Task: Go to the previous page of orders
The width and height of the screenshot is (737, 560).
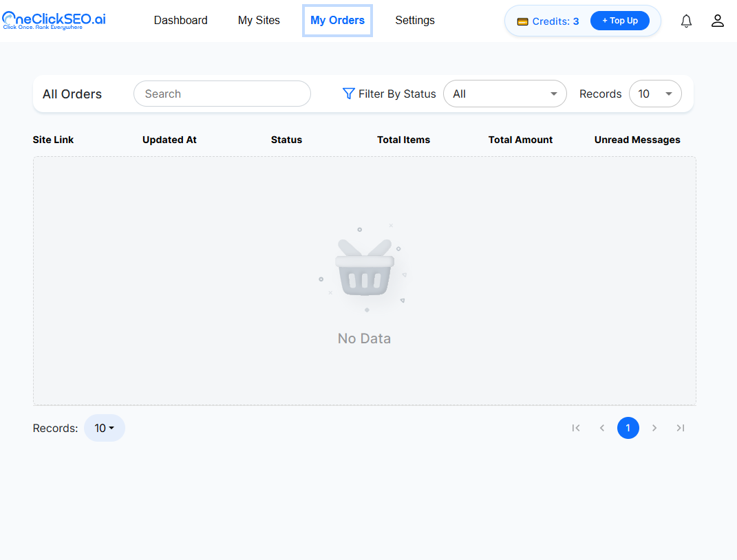Action: (x=602, y=428)
